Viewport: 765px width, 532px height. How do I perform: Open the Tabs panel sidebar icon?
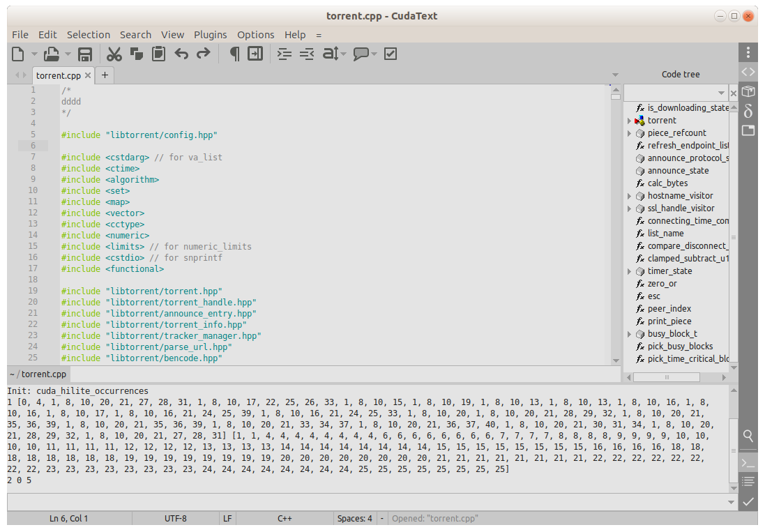click(x=748, y=130)
